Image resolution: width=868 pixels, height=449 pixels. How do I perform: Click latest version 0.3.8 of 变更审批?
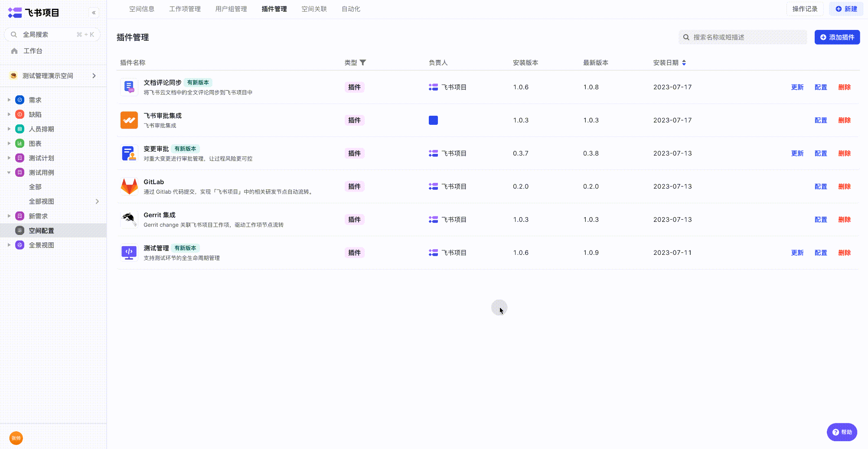coord(591,153)
